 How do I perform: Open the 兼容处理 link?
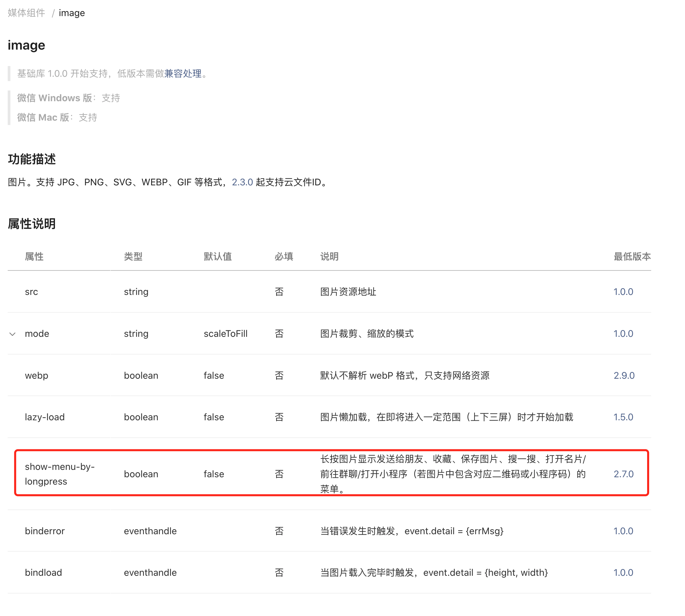click(x=183, y=73)
